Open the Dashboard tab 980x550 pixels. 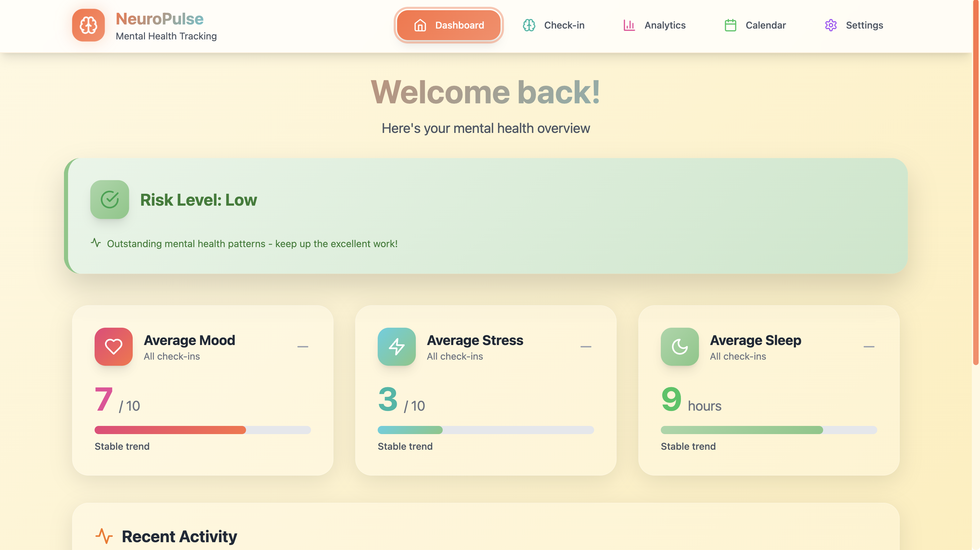448,25
